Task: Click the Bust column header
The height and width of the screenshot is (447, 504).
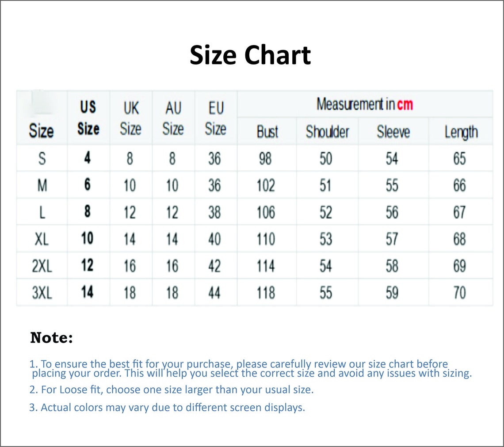Action: point(267,132)
